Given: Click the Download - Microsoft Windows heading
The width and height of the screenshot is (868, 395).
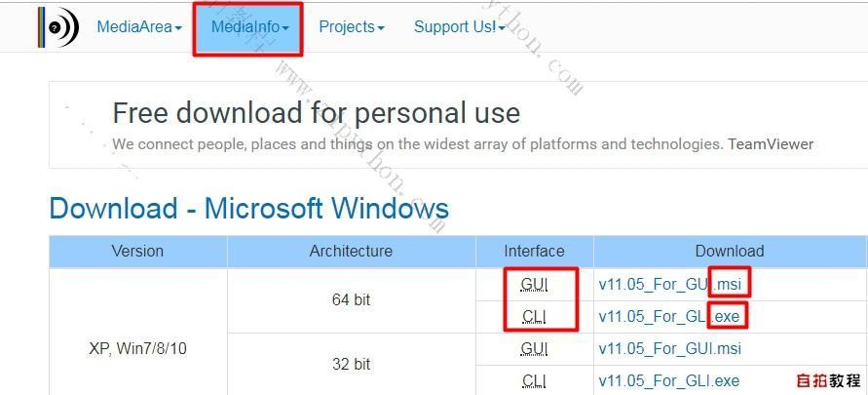Looking at the screenshot, I should (x=249, y=209).
